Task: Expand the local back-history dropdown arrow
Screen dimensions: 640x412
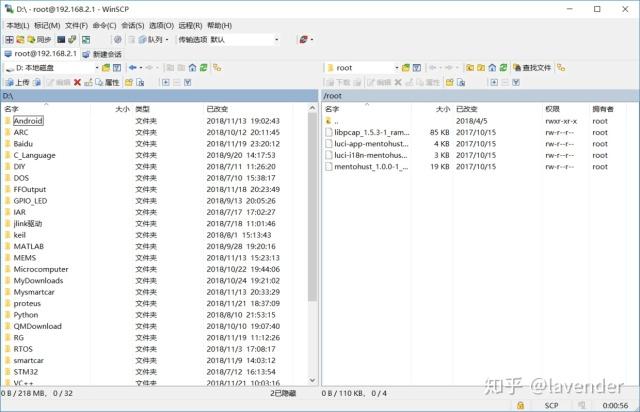Action: [x=141, y=68]
